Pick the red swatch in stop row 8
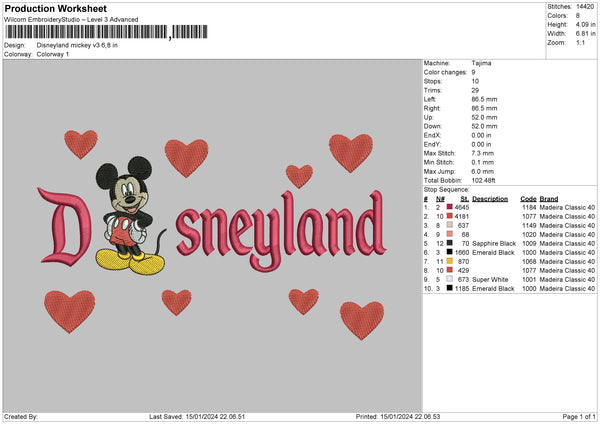 click(x=450, y=270)
